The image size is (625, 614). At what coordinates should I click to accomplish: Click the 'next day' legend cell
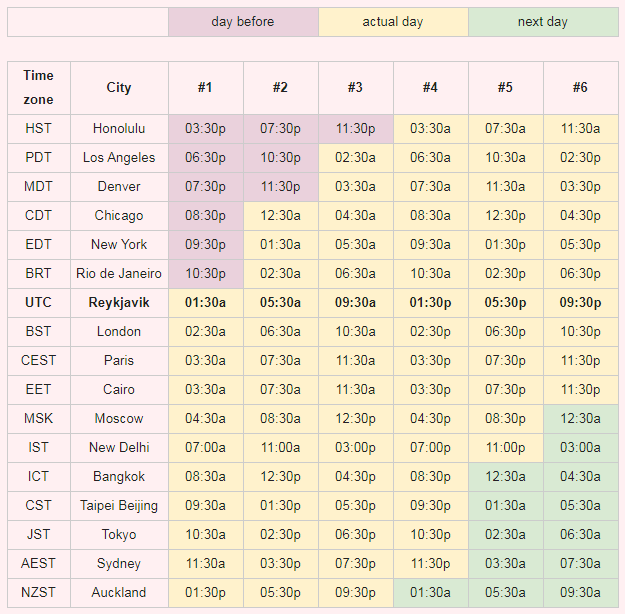click(x=543, y=22)
